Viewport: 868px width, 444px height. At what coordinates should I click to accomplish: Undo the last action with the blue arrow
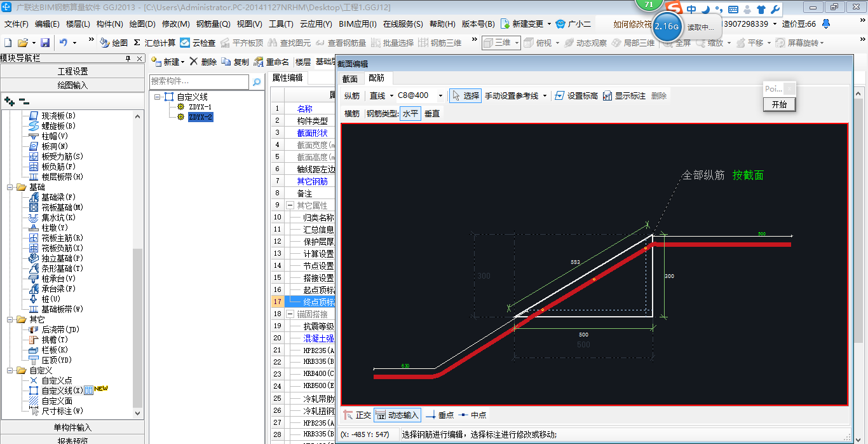64,43
